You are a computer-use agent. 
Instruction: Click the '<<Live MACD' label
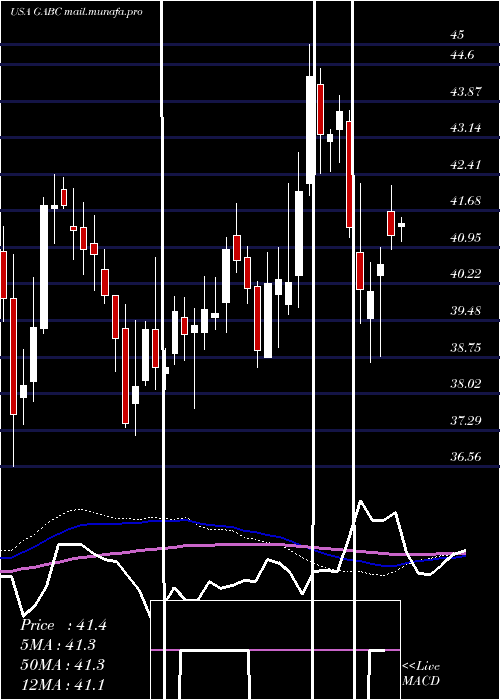[421, 673]
